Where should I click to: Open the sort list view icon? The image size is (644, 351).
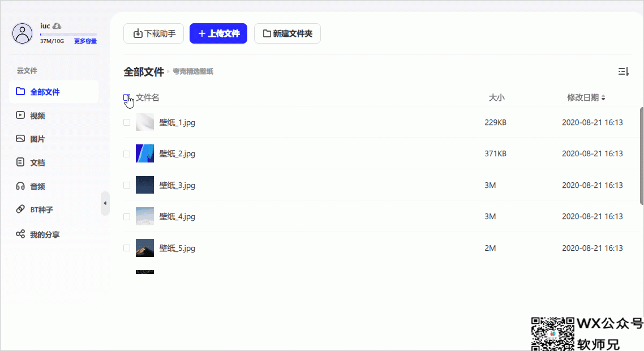click(x=623, y=71)
